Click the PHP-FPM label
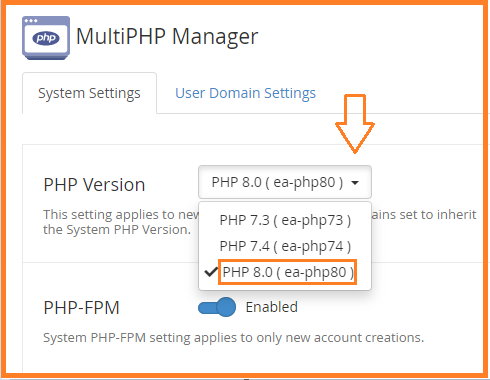The image size is (490, 380). coord(81,308)
